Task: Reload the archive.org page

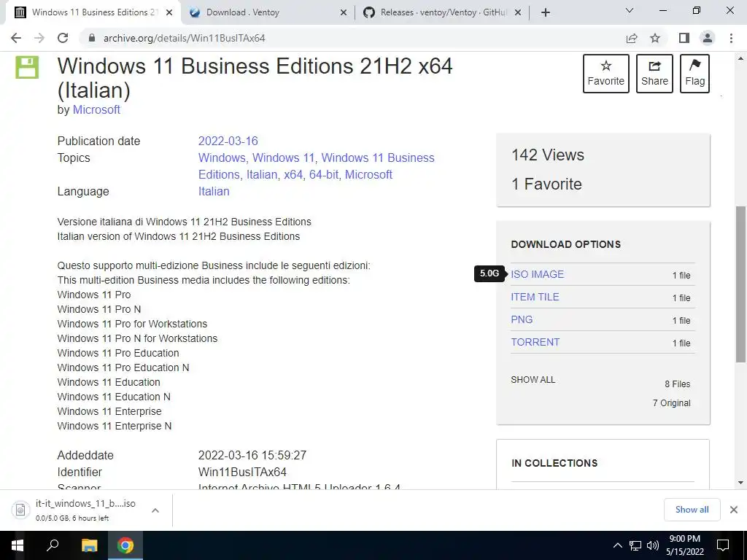Action: [x=63, y=38]
